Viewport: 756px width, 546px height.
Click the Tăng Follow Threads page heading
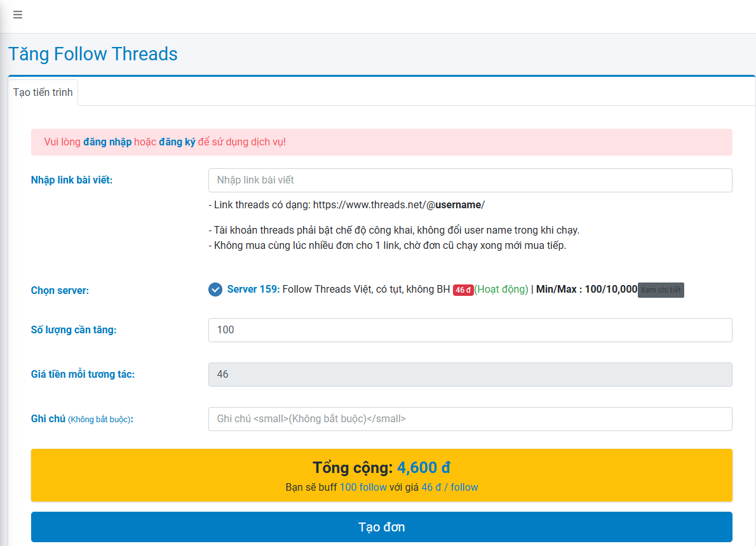93,54
